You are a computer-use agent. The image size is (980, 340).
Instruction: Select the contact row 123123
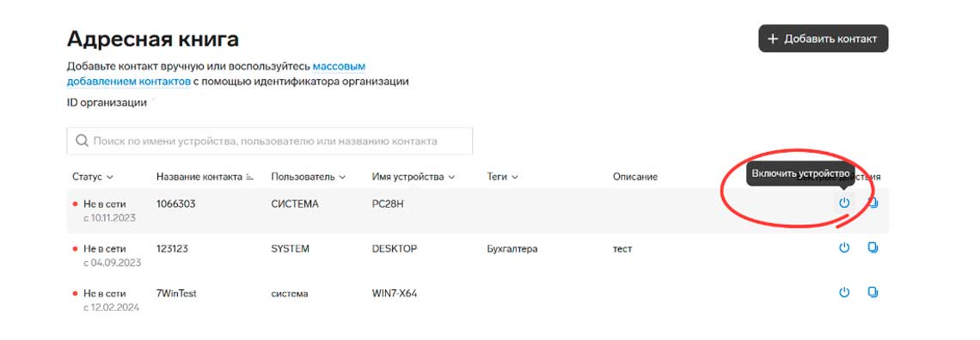click(x=477, y=255)
